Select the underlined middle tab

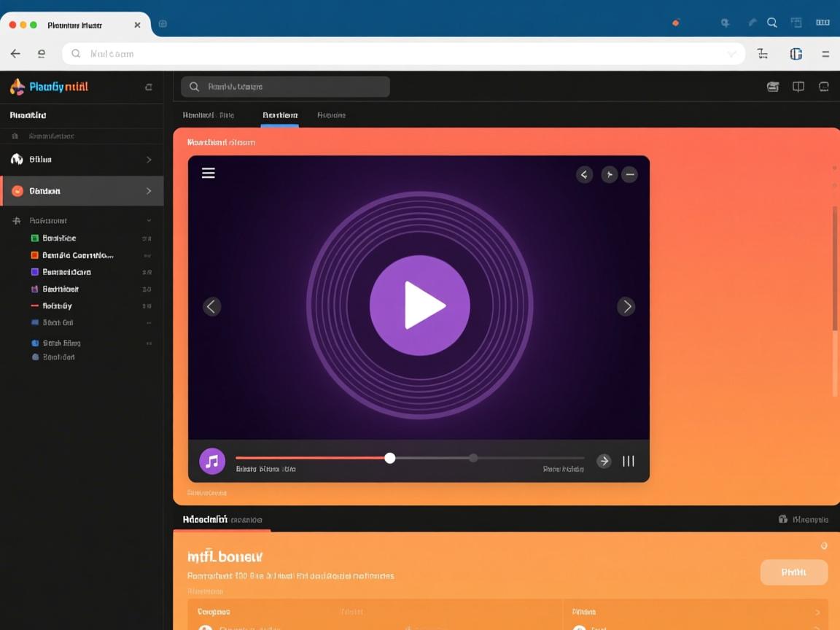click(x=280, y=115)
